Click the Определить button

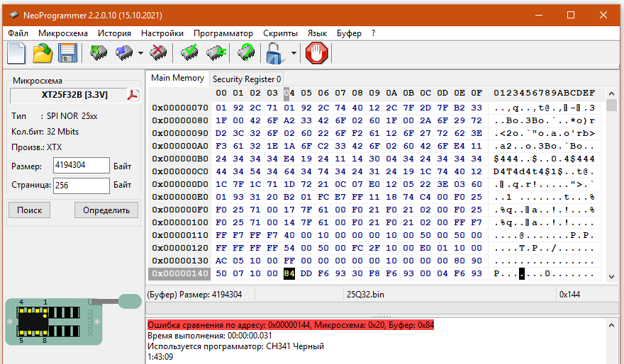pyautogui.click(x=106, y=210)
